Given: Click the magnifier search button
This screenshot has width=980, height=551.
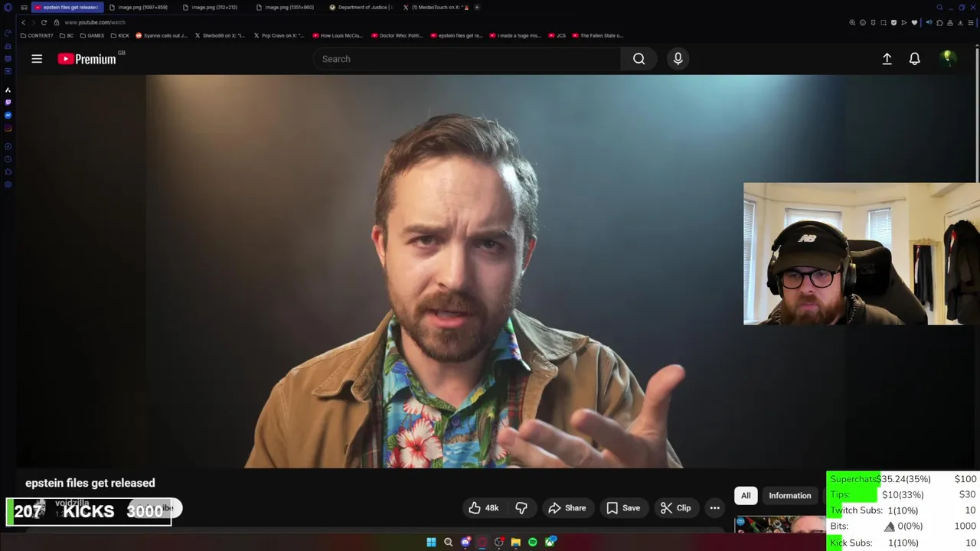Looking at the screenshot, I should (639, 59).
